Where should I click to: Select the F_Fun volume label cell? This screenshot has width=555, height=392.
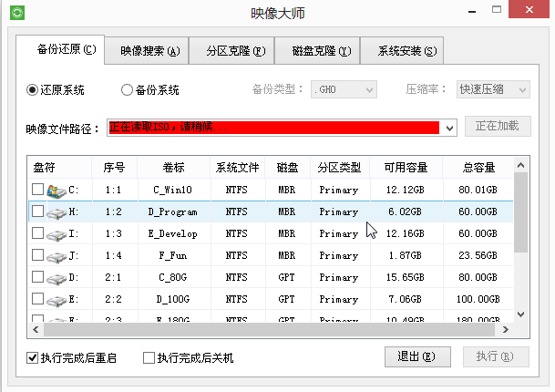click(173, 255)
